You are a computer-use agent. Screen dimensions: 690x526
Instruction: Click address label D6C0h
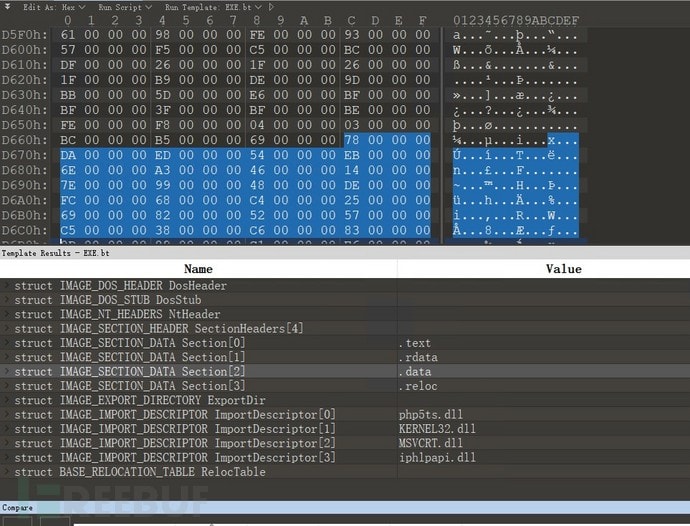point(24,230)
